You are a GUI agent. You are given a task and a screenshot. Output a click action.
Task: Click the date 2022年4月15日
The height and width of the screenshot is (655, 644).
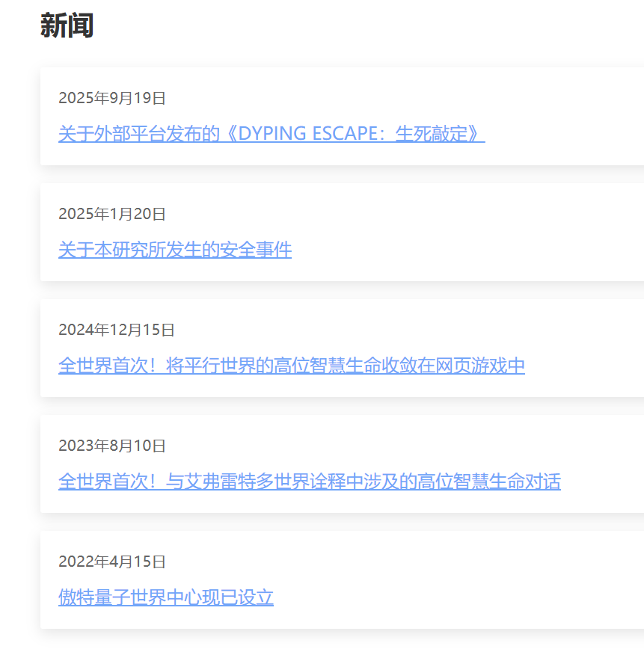click(112, 562)
